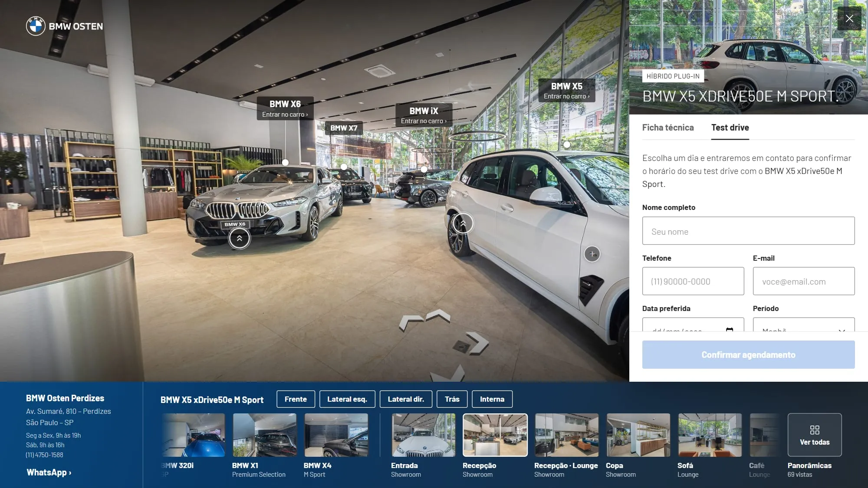Image resolution: width=868 pixels, height=488 pixels.
Task: Click the double-chevron hotspot near BMW X6
Action: click(239, 238)
